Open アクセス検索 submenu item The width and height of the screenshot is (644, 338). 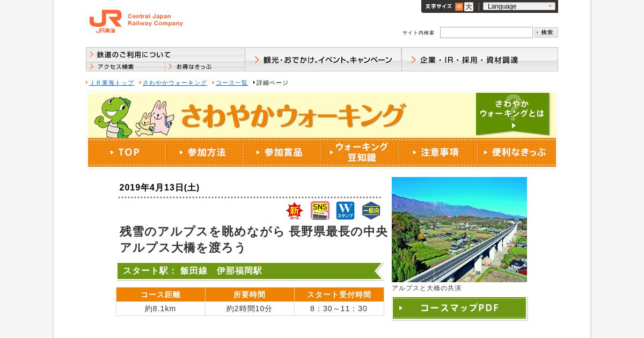[126, 67]
